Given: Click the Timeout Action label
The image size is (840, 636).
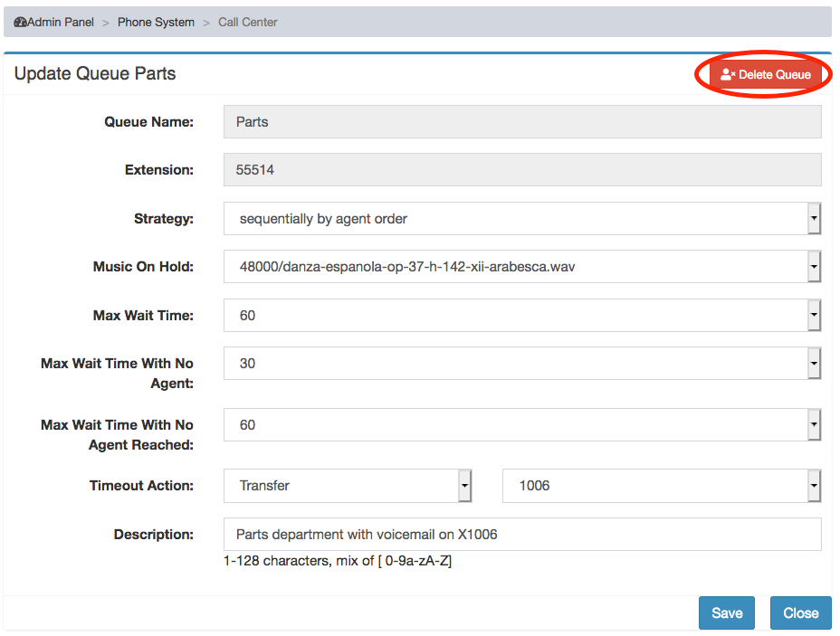Looking at the screenshot, I should point(141,486).
